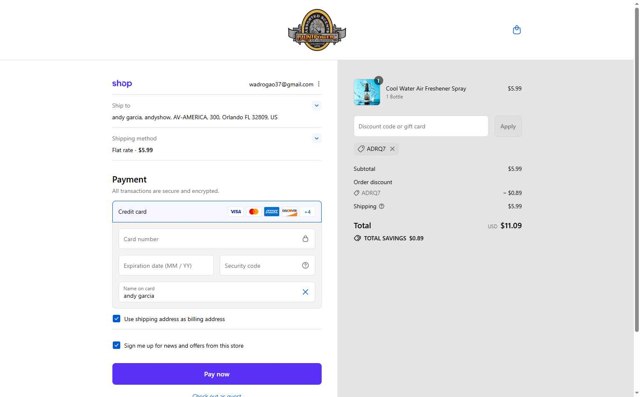This screenshot has height=397, width=640.
Task: Click the Subtotal label
Action: [x=364, y=169]
